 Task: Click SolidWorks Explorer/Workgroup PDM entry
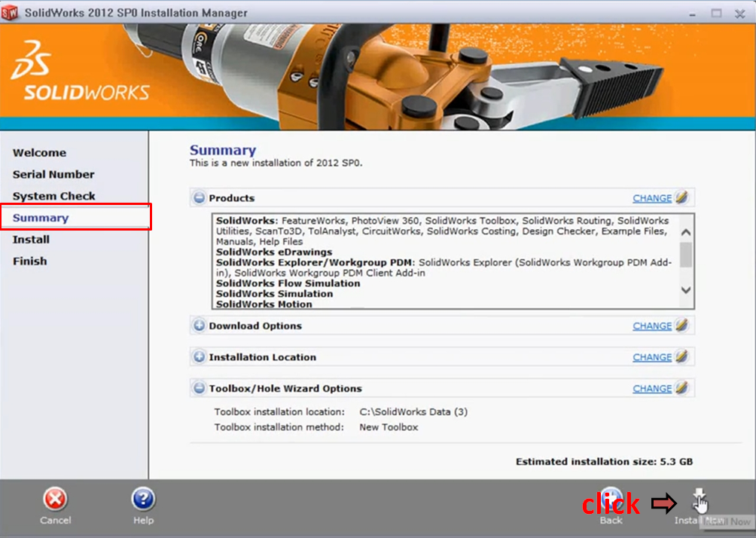pos(315,262)
